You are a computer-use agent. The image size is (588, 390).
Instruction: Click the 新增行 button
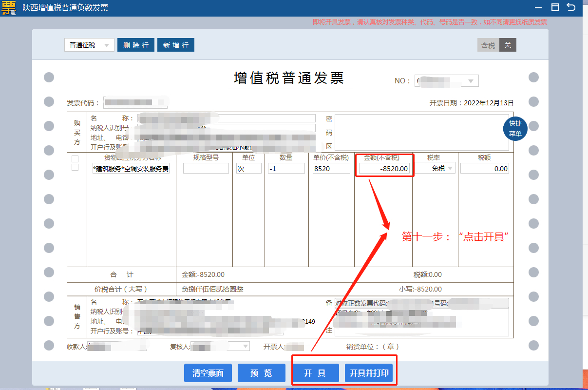pyautogui.click(x=176, y=45)
